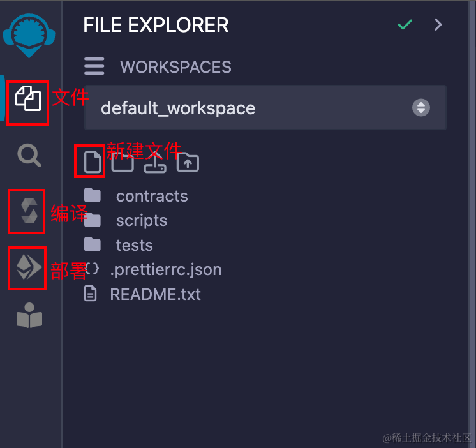Click the FILE EXPLORER panel title
Viewport: 476px width, 448px height.
(x=156, y=25)
